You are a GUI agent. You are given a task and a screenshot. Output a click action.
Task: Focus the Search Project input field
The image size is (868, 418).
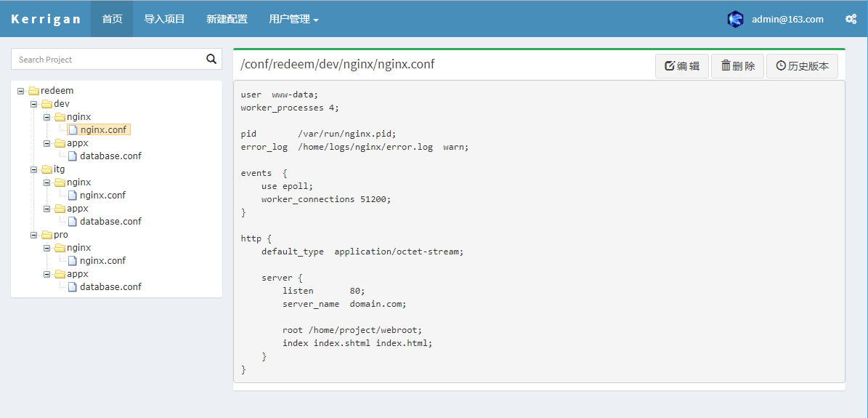click(x=108, y=60)
